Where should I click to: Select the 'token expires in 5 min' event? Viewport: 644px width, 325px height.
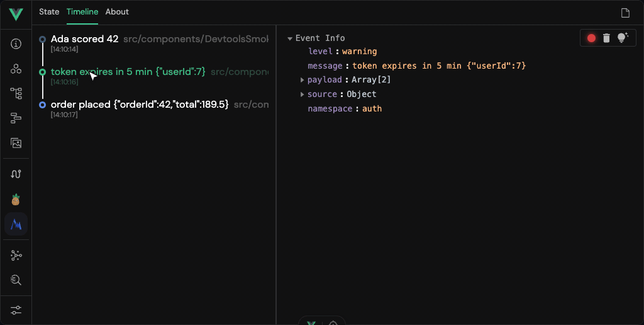[x=128, y=72]
